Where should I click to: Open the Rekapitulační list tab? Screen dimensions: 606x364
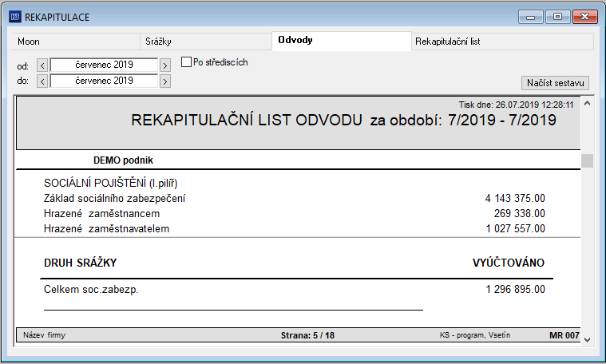point(502,42)
